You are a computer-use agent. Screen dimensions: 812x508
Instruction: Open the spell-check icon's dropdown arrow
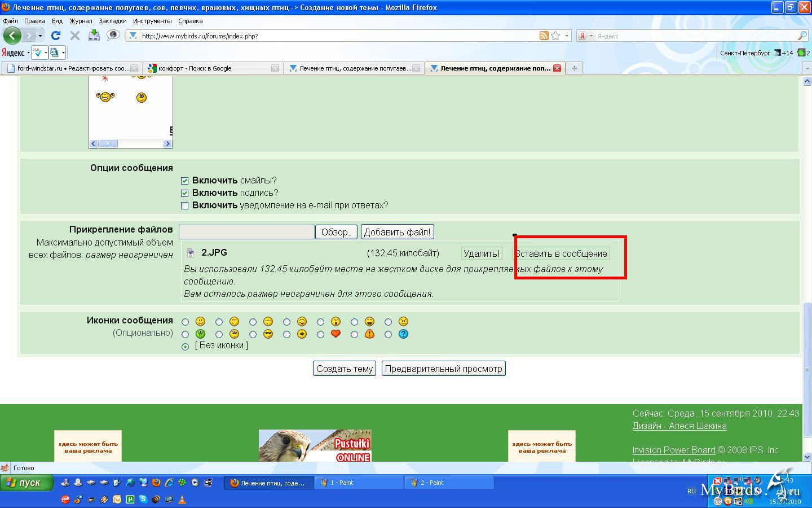46,52
